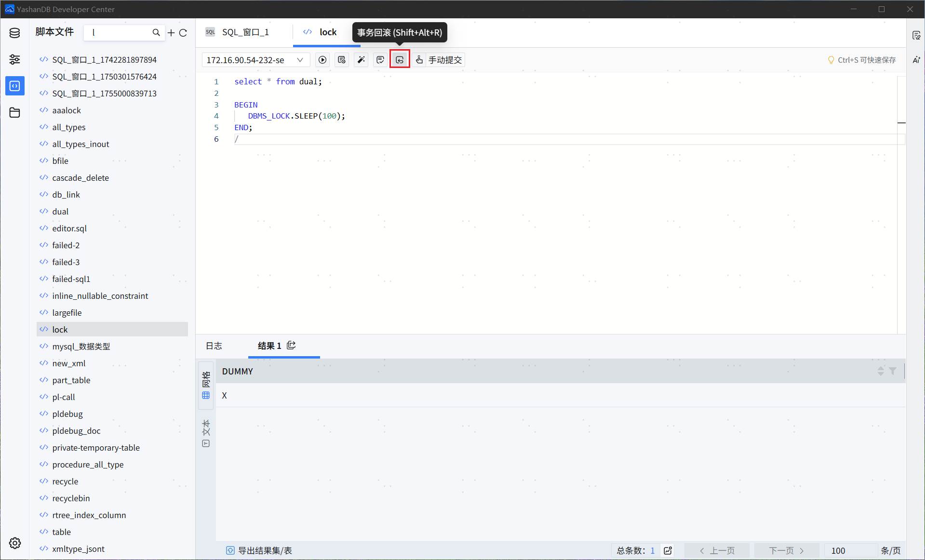The width and height of the screenshot is (925, 560).
Task: Open the database icon in left sidebar
Action: pos(14,33)
